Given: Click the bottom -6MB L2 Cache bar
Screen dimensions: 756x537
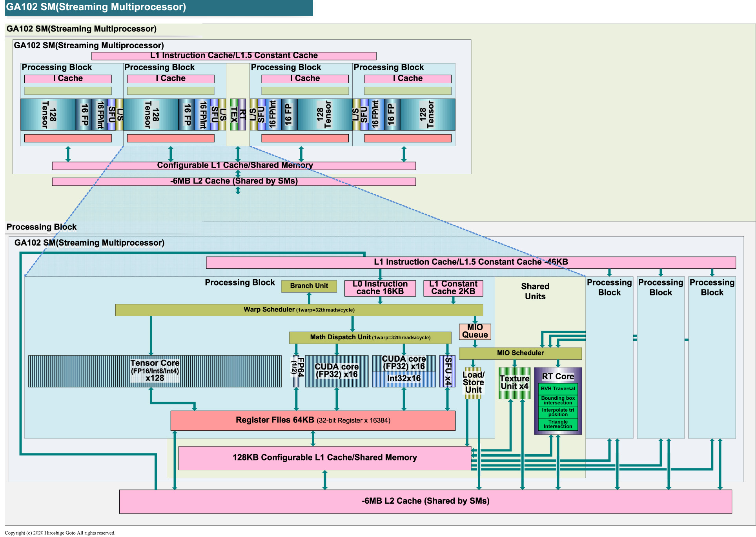Looking at the screenshot, I should tap(425, 501).
